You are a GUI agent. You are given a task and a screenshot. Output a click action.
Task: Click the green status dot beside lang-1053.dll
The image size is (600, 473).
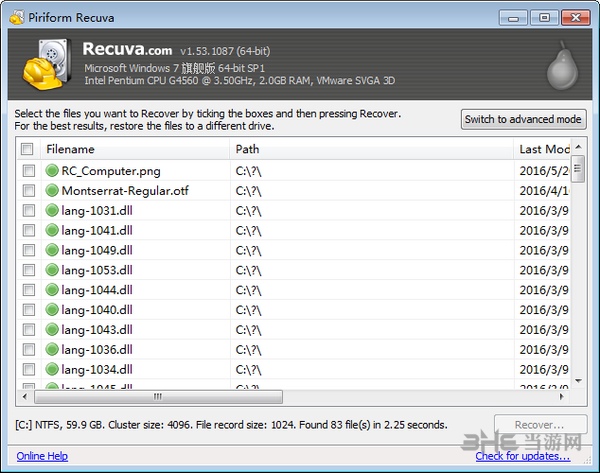tap(52, 270)
